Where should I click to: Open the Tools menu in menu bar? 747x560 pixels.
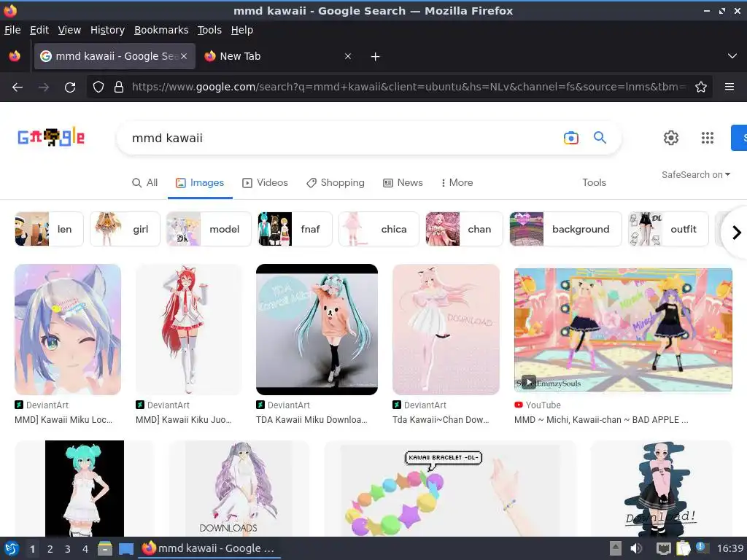pos(209,30)
